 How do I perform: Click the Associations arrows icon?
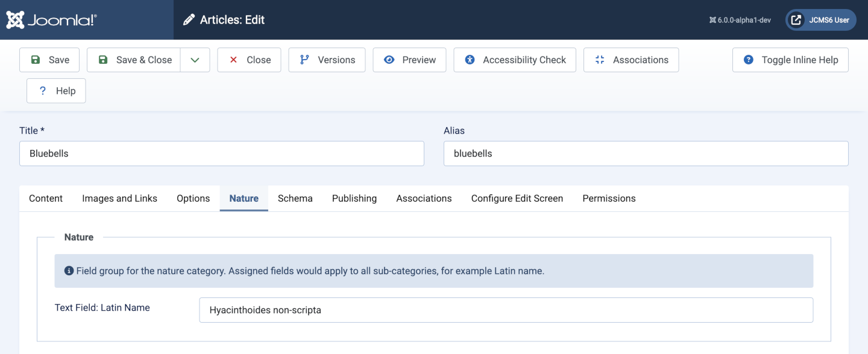[599, 60]
